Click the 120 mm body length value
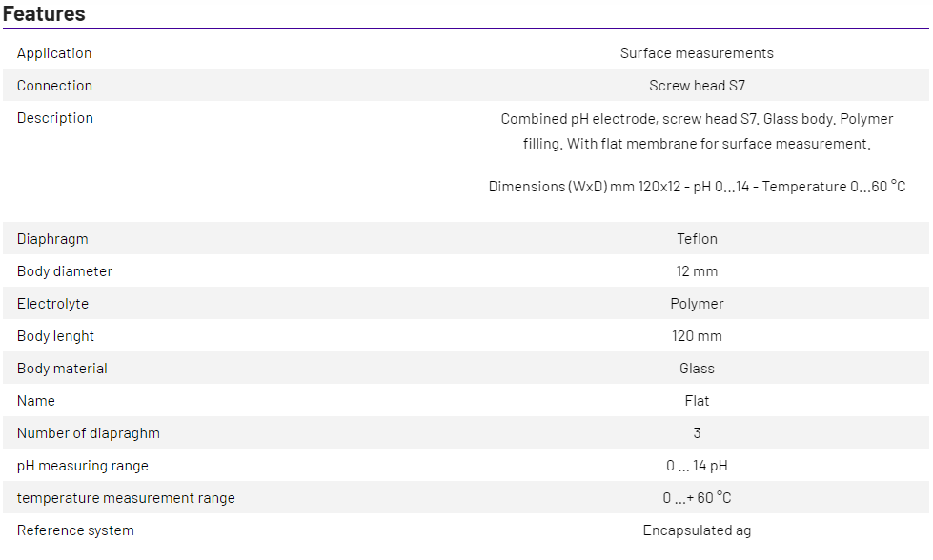The height and width of the screenshot is (560, 933). (697, 336)
